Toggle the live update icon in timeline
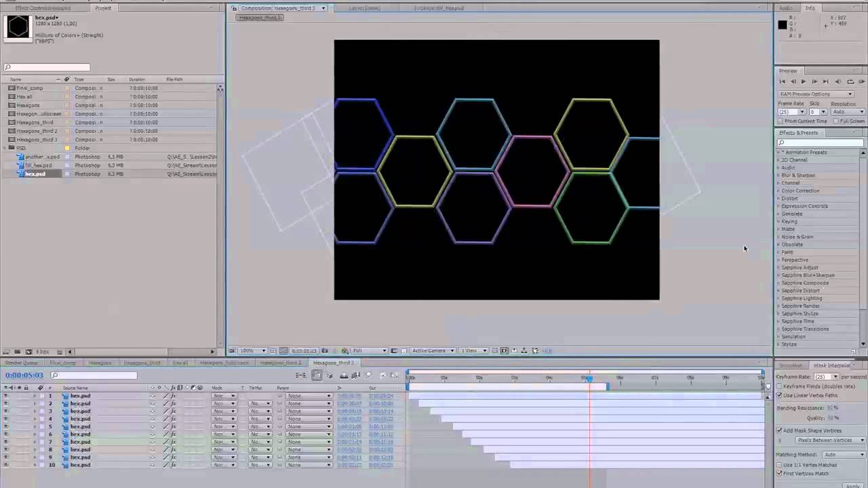 [316, 375]
